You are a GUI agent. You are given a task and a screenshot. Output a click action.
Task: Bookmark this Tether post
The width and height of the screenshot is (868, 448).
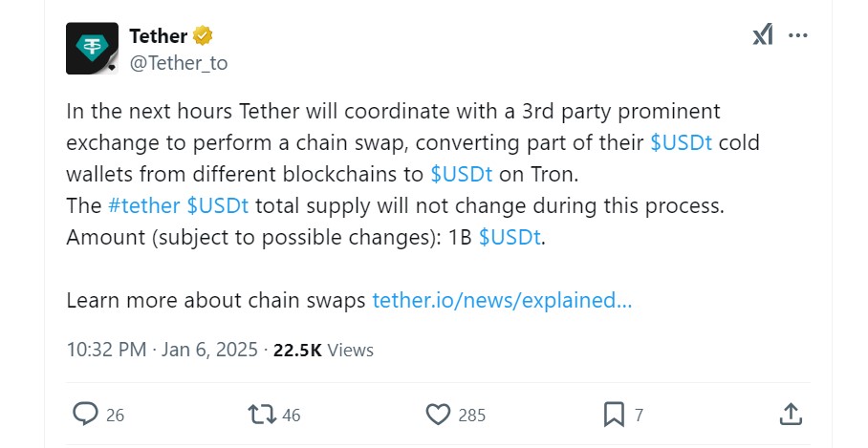[613, 414]
